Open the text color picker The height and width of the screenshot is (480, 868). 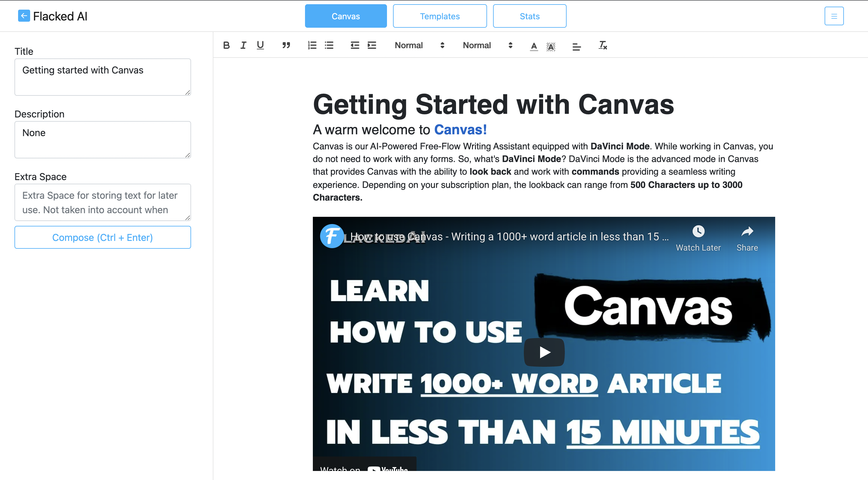pos(534,46)
